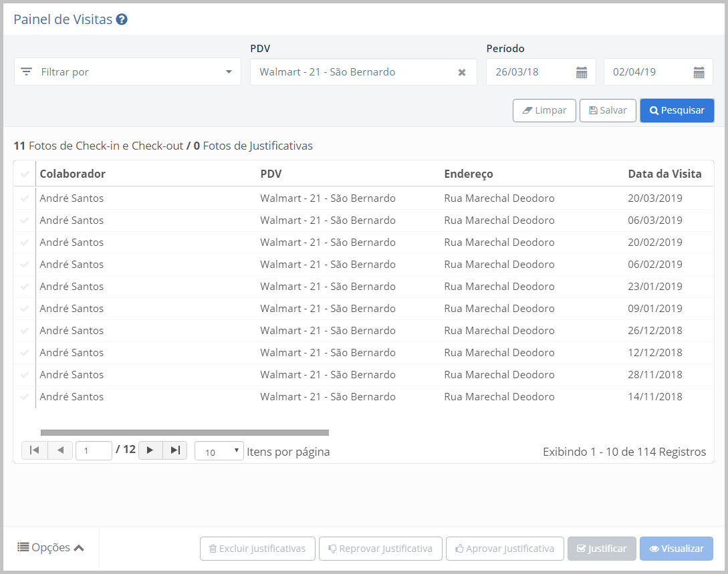The width and height of the screenshot is (728, 574).
Task: Click the Justificar button
Action: point(602,549)
